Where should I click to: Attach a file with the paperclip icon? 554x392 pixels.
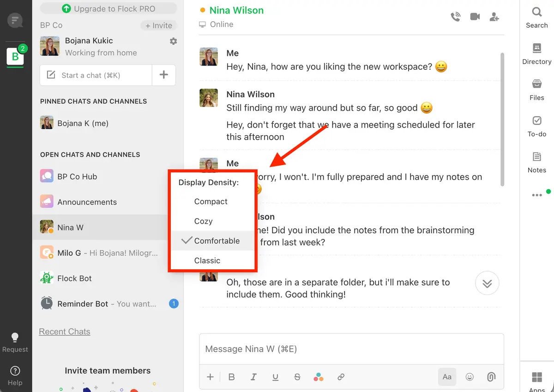491,377
